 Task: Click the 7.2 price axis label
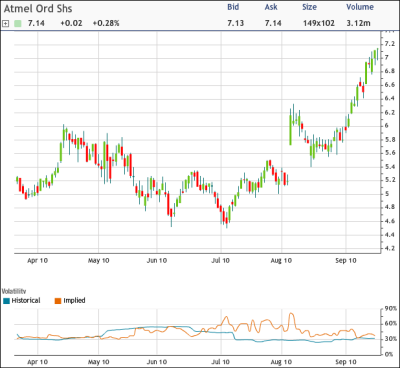(x=390, y=44)
